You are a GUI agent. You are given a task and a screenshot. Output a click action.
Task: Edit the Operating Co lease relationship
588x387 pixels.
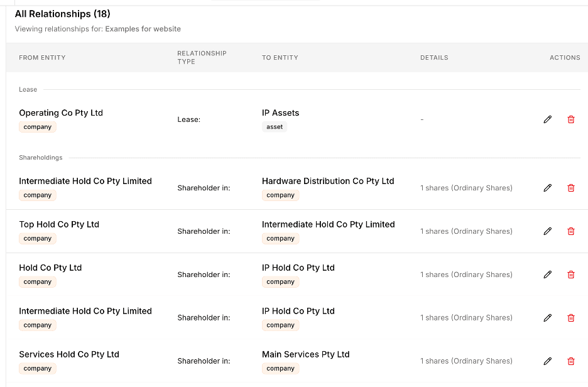click(547, 119)
